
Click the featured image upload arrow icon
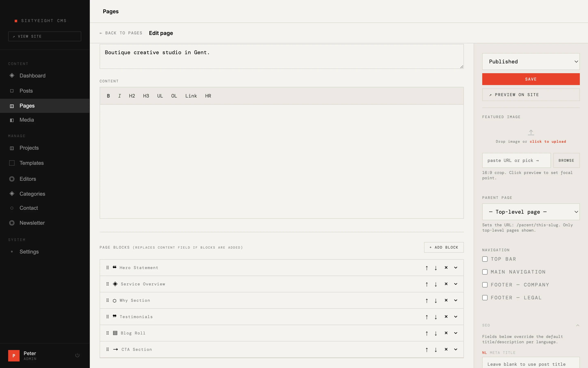pos(531,132)
